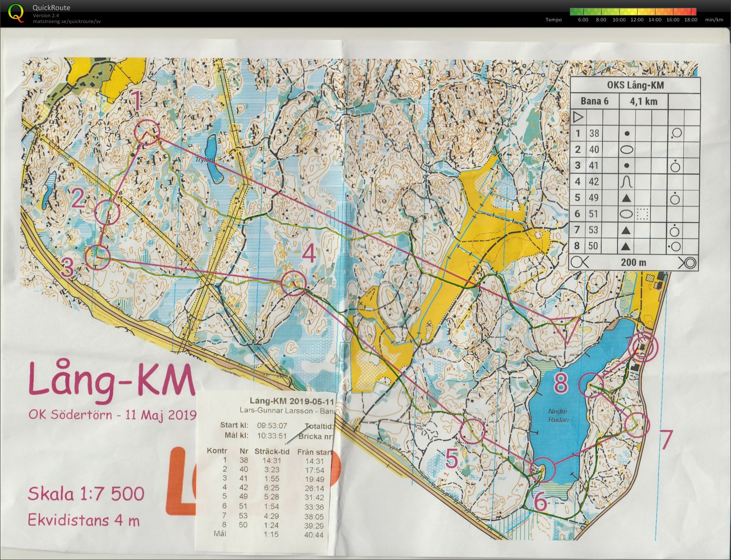This screenshot has width=731, height=560.
Task: Click the '200 m' finish distance text
Action: 633,262
